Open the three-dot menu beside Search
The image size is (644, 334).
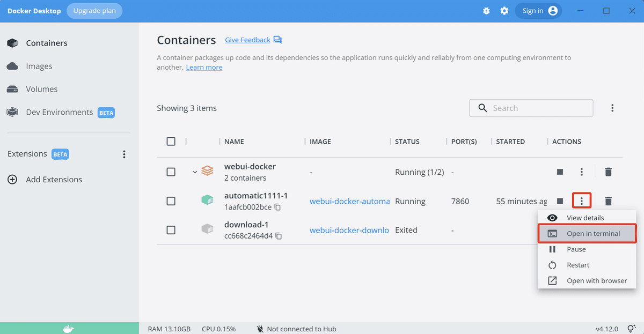(612, 108)
